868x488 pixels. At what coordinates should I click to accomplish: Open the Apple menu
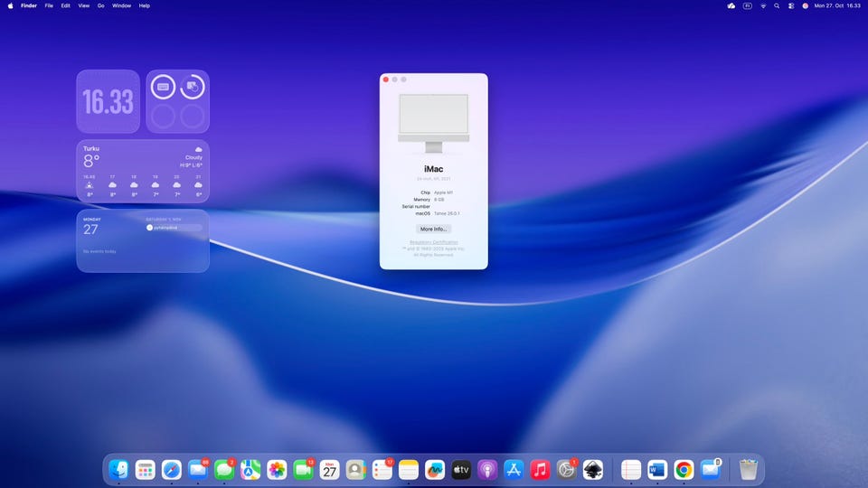pyautogui.click(x=10, y=5)
